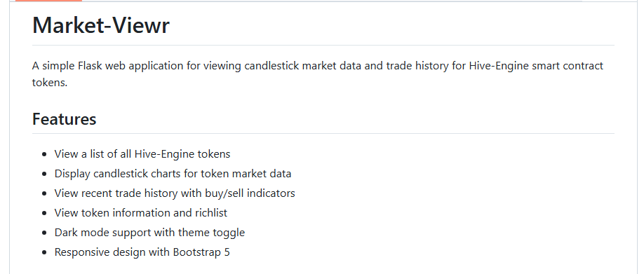Click "View recent trade history" list item

(x=175, y=193)
